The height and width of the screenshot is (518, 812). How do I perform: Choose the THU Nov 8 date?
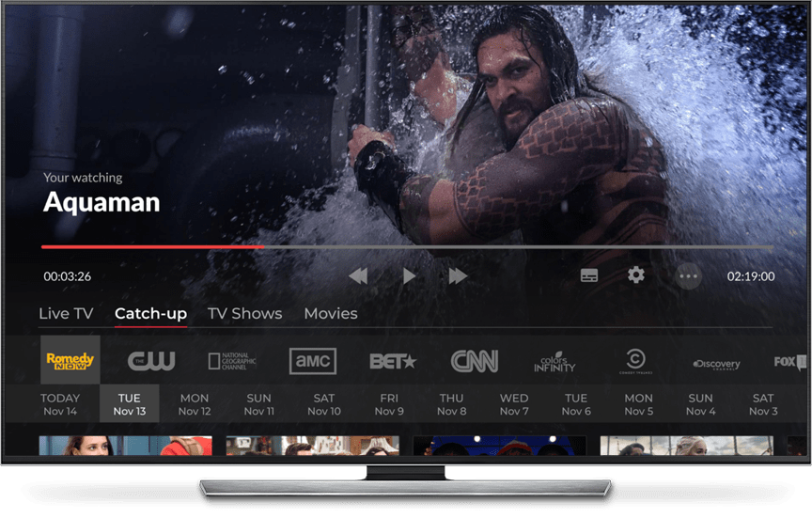point(451,404)
